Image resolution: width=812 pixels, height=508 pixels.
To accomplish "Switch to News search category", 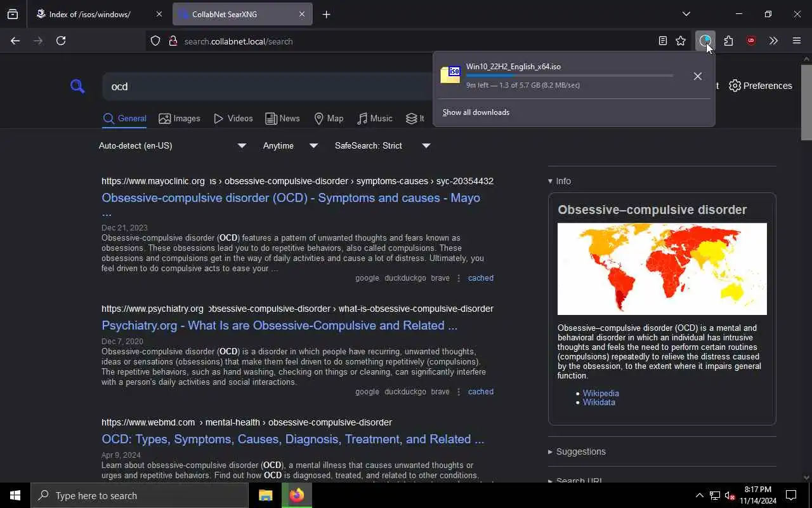I will (282, 119).
